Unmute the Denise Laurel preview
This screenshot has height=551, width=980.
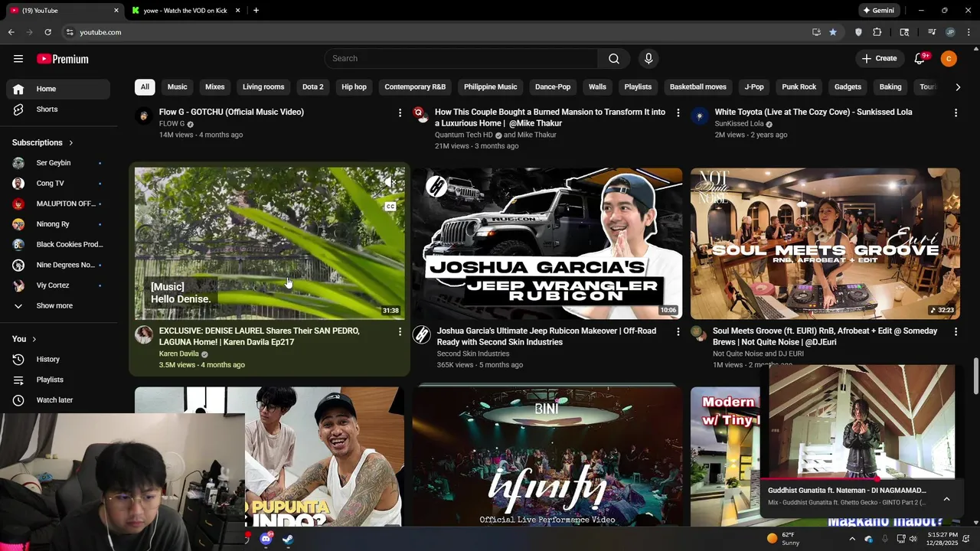390,182
